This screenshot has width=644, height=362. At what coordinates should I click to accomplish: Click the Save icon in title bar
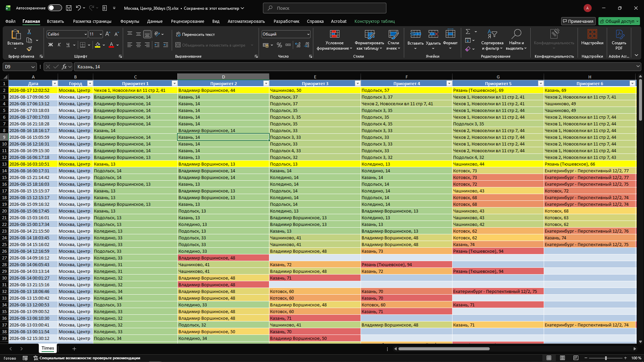click(69, 8)
